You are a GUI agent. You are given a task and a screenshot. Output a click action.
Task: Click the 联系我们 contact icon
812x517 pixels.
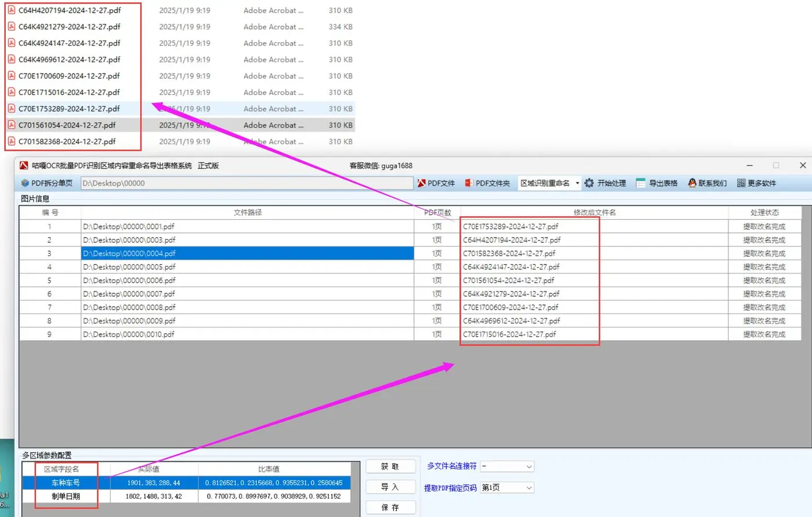click(692, 183)
